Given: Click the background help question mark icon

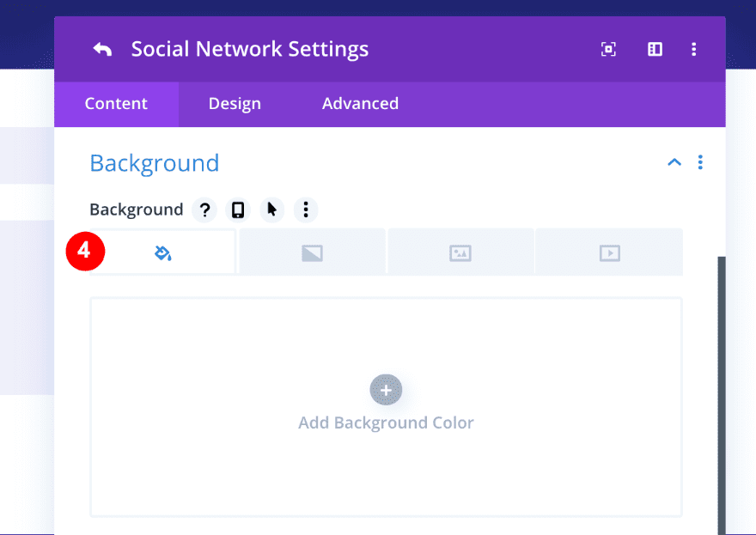Looking at the screenshot, I should (204, 210).
